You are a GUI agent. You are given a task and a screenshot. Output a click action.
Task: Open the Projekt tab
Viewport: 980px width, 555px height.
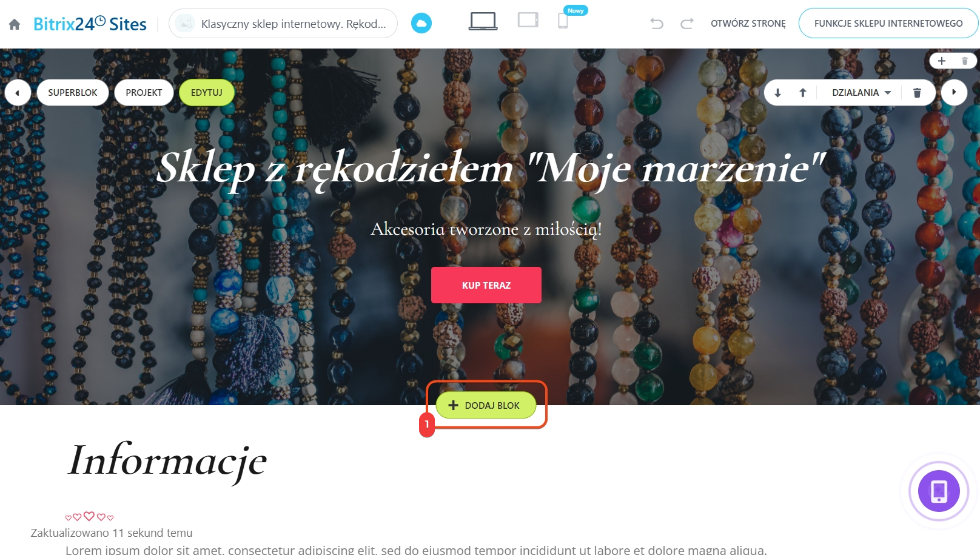pyautogui.click(x=144, y=93)
